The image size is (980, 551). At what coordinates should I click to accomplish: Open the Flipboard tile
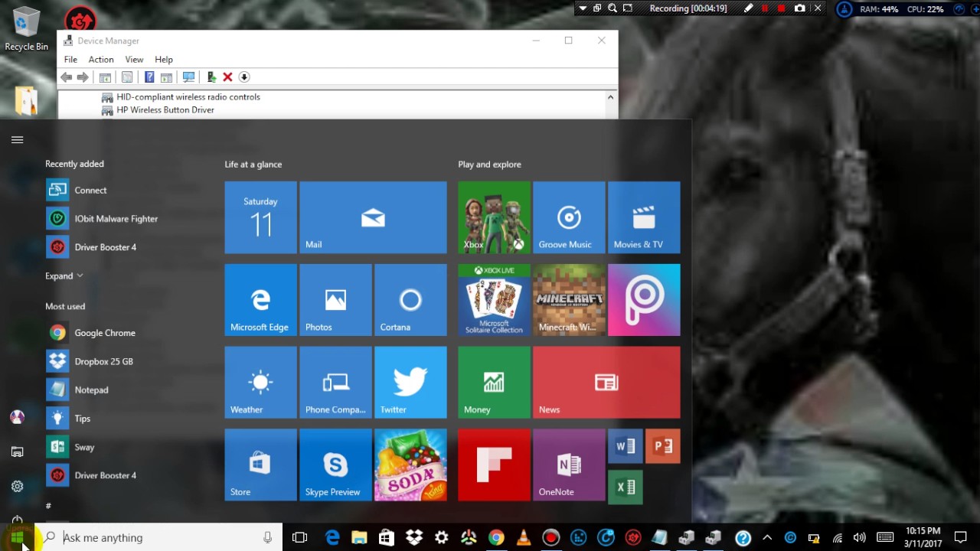pyautogui.click(x=494, y=465)
